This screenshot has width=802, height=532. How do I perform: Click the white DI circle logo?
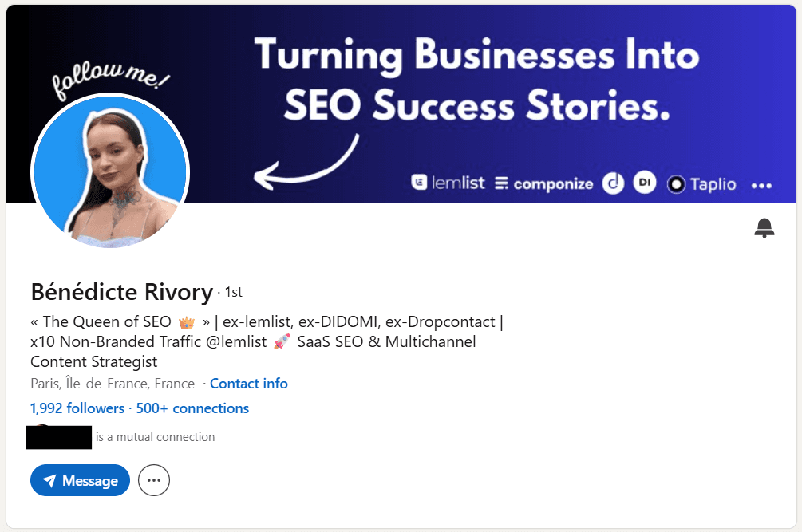(x=645, y=183)
